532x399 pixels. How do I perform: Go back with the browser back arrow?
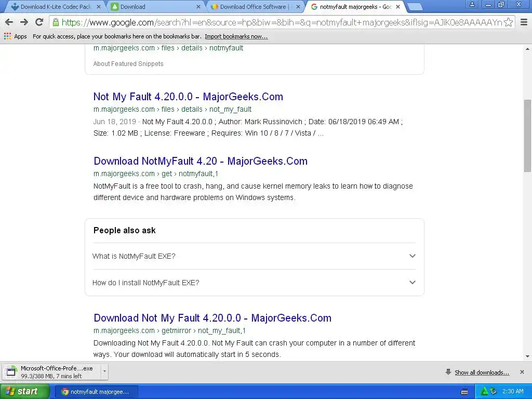(9, 22)
